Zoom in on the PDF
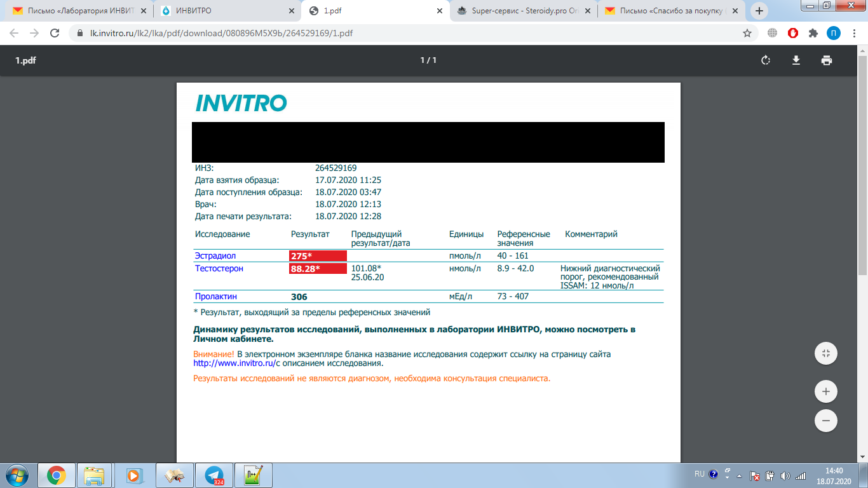Viewport: 868px width, 488px height. [826, 391]
